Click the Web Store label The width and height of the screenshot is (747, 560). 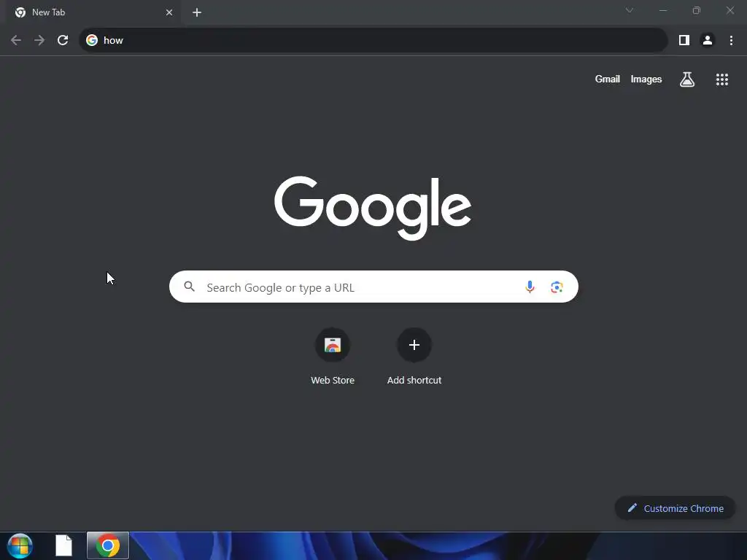[x=333, y=380]
